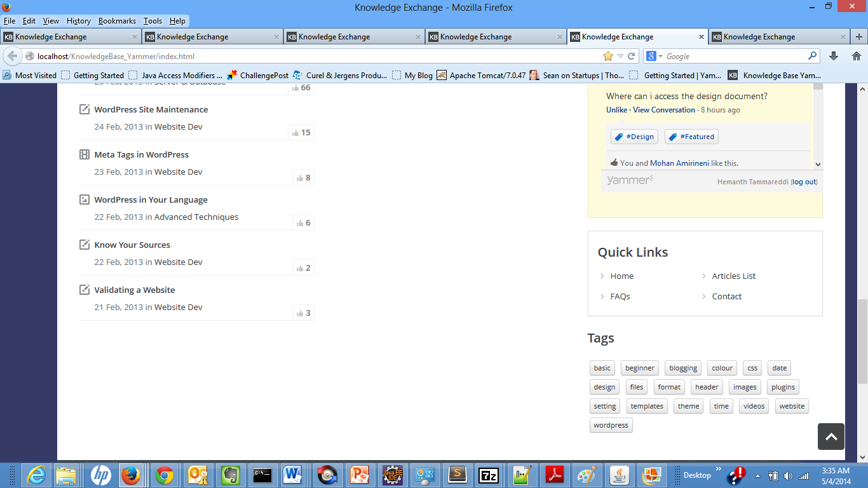This screenshot has width=868, height=488.
Task: Switch to the first Knowledge Exchange tab
Action: point(71,37)
